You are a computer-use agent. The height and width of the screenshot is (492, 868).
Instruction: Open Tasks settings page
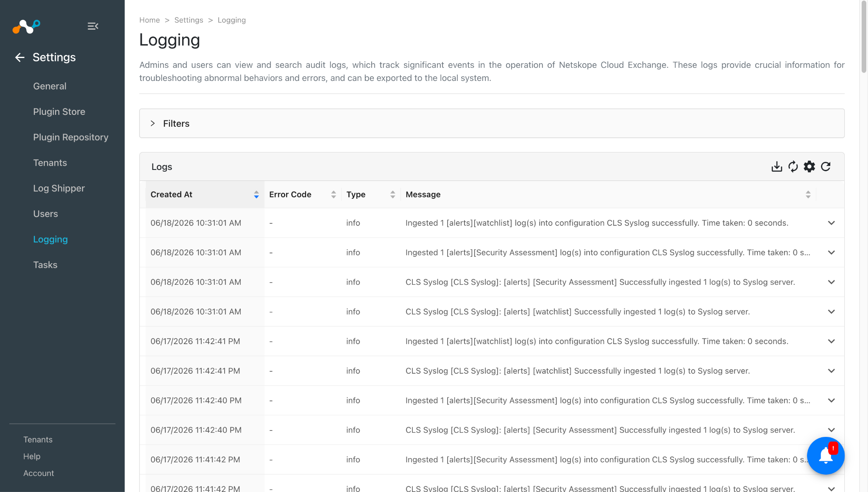coord(45,265)
